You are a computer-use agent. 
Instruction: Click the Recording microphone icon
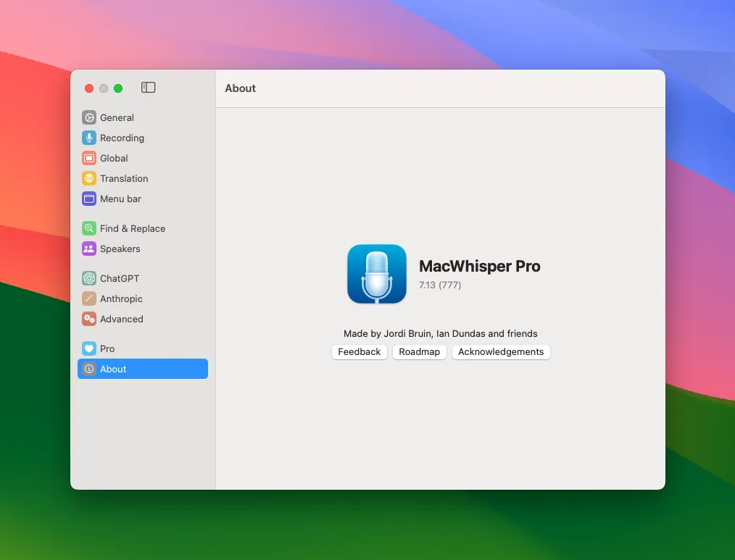coord(89,138)
